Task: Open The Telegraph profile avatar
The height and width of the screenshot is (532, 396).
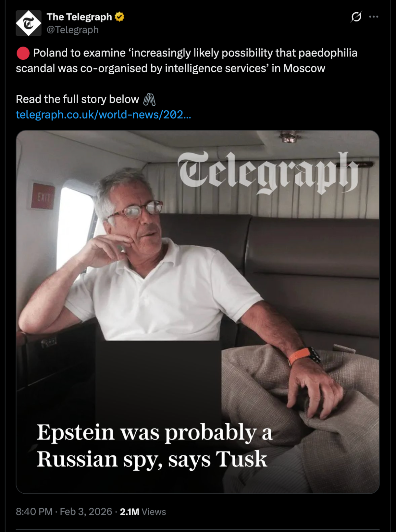Action: [x=29, y=23]
